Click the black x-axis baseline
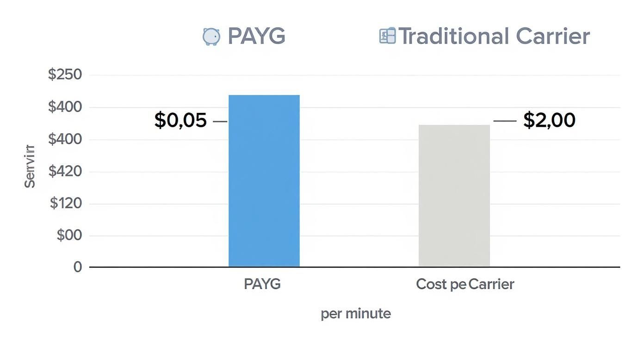This screenshot has width=644, height=348. click(354, 267)
